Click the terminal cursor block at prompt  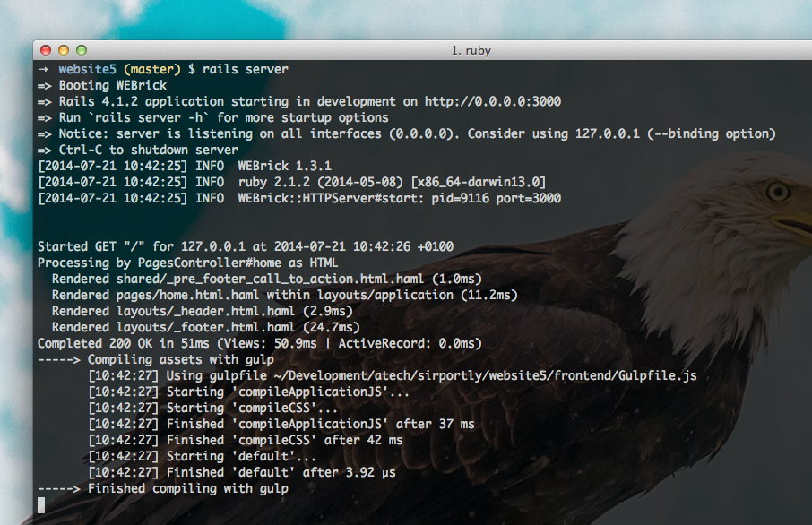[x=41, y=504]
